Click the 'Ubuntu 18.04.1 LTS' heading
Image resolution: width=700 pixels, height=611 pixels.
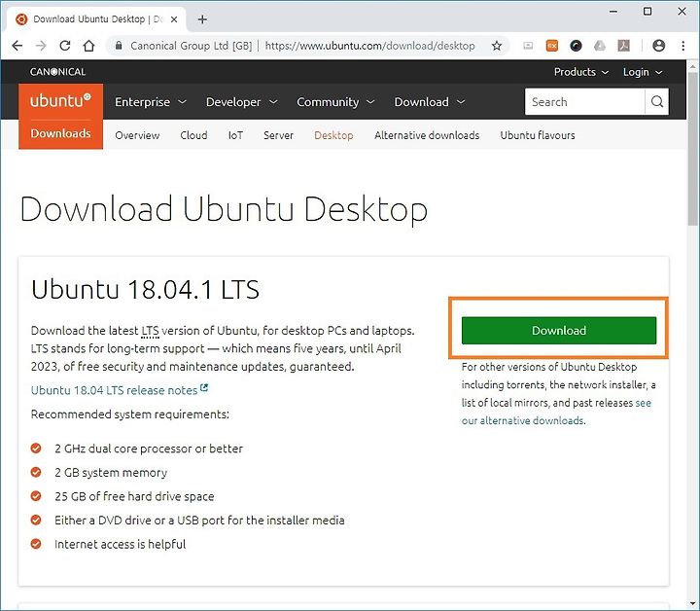(145, 289)
